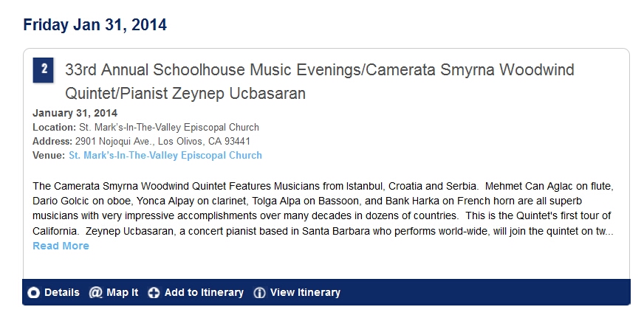Open the Details text link
The height and width of the screenshot is (335, 644).
(x=62, y=292)
